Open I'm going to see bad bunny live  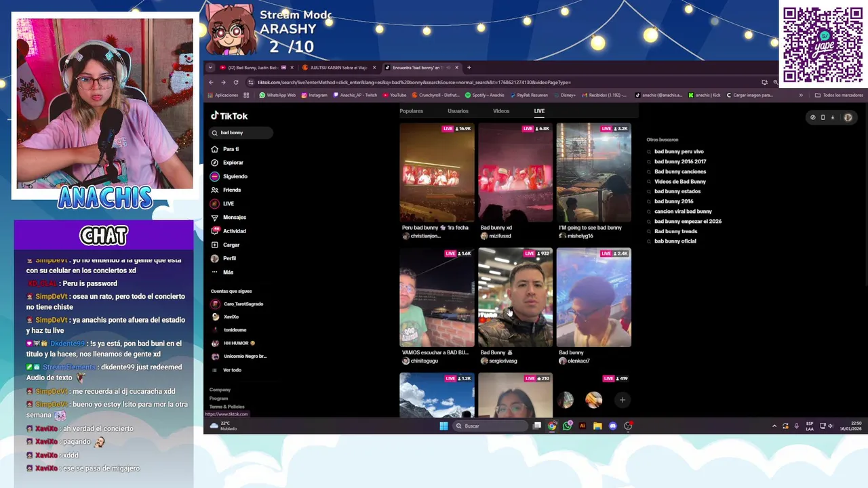point(593,173)
